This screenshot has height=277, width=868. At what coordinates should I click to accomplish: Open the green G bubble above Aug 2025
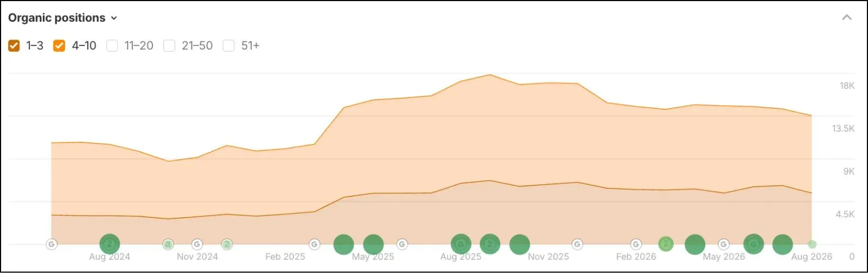pyautogui.click(x=461, y=244)
